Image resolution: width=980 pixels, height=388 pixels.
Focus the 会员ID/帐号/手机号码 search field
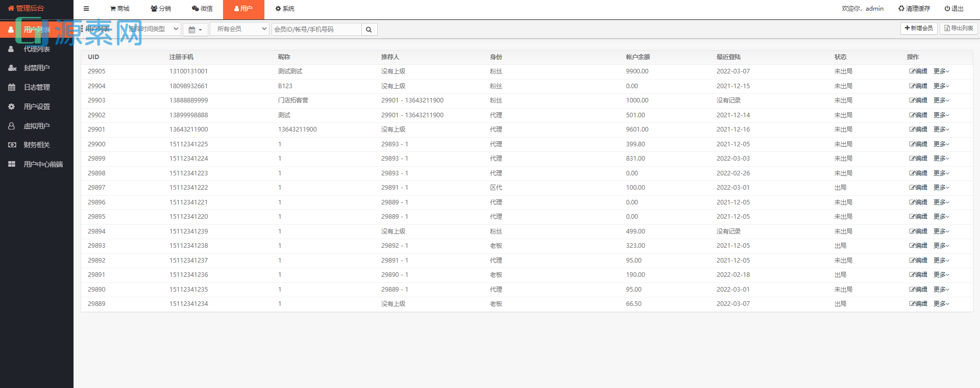pos(316,30)
